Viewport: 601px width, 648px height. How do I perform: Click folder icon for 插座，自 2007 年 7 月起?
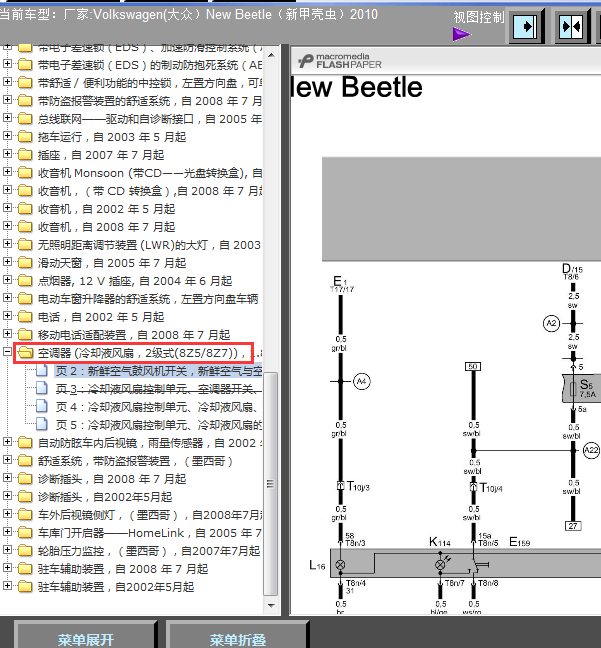pyautogui.click(x=25, y=155)
